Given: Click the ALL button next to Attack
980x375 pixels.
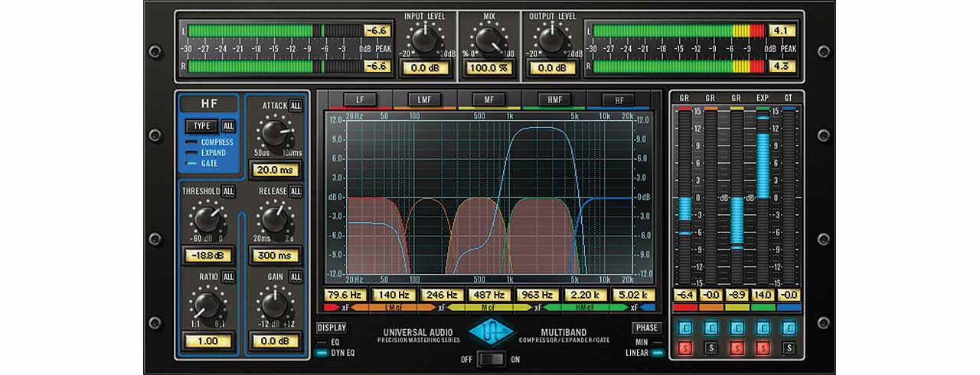Looking at the screenshot, I should pos(296,106).
